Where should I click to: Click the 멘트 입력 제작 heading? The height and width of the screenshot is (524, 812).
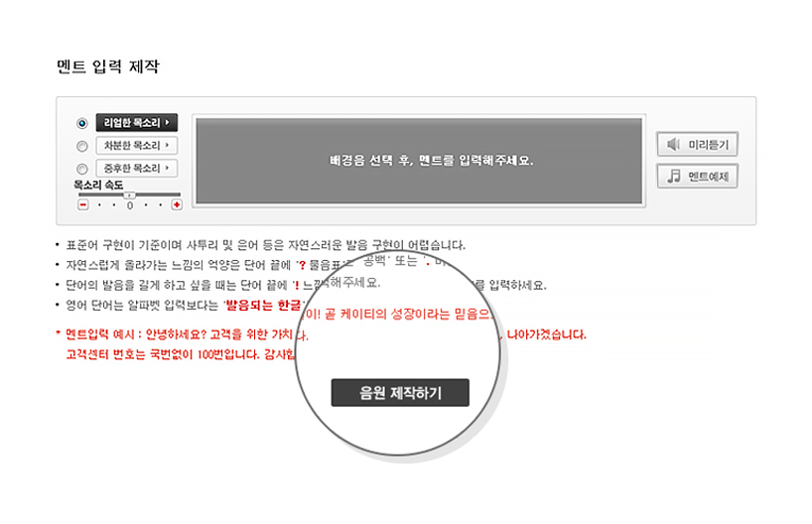(108, 66)
